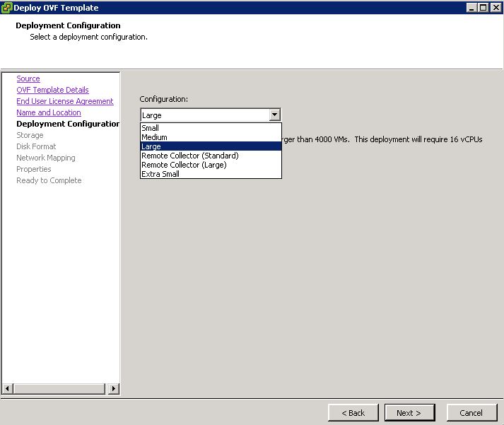Select Small from configuration list
Screen dimensions: 504x425
(151, 128)
